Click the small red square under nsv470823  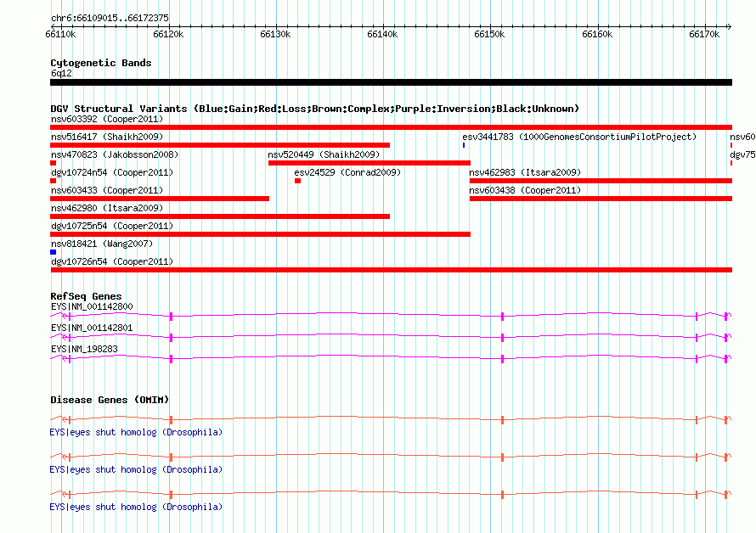pyautogui.click(x=53, y=163)
